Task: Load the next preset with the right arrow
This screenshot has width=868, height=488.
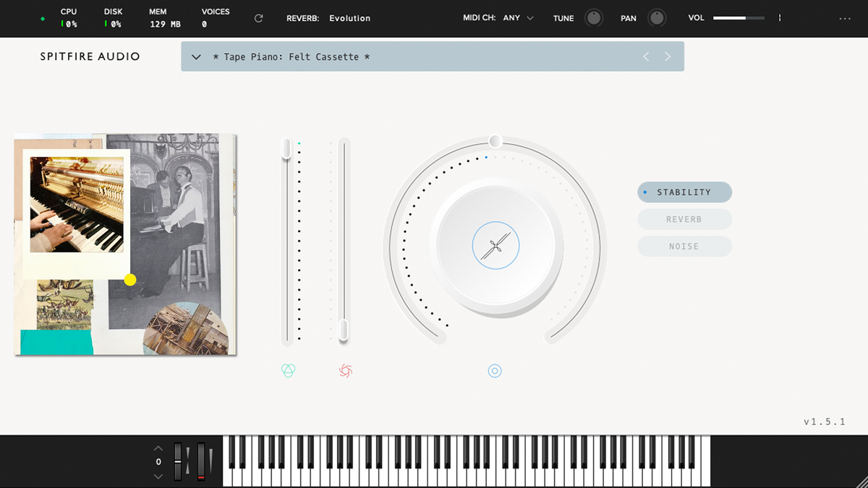Action: [x=667, y=56]
